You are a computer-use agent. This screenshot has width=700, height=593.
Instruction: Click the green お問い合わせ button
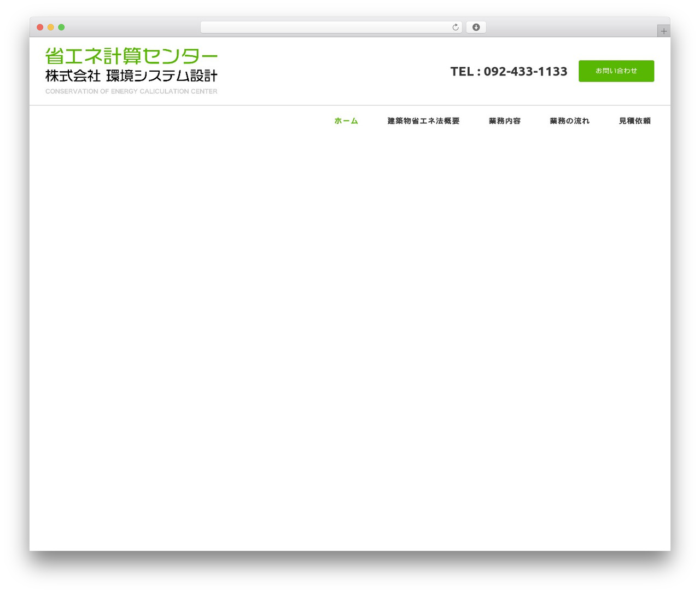pyautogui.click(x=616, y=71)
